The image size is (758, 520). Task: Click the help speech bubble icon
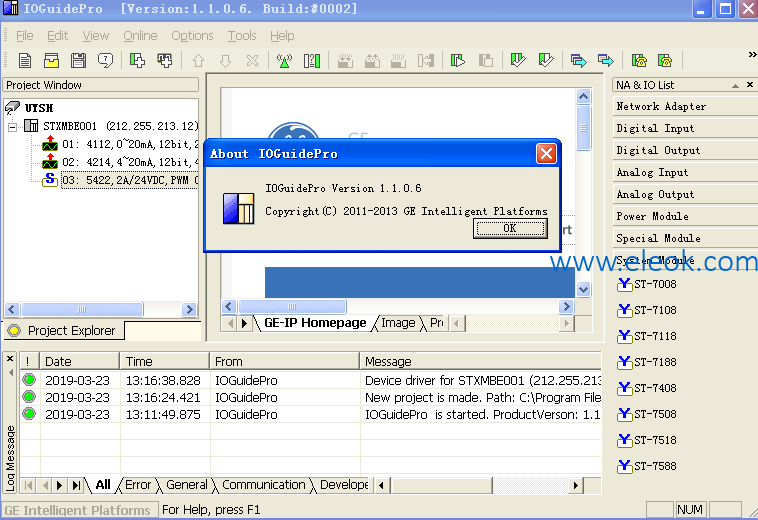coord(105,61)
